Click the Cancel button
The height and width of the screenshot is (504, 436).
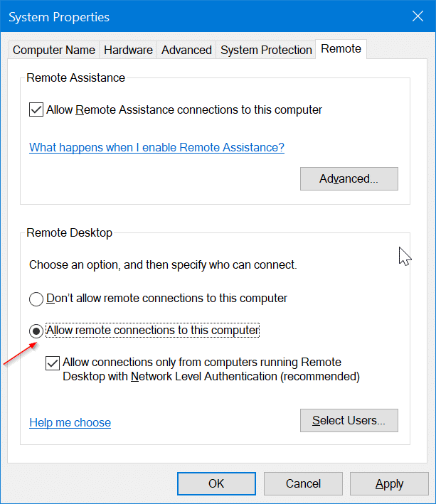[x=303, y=483]
